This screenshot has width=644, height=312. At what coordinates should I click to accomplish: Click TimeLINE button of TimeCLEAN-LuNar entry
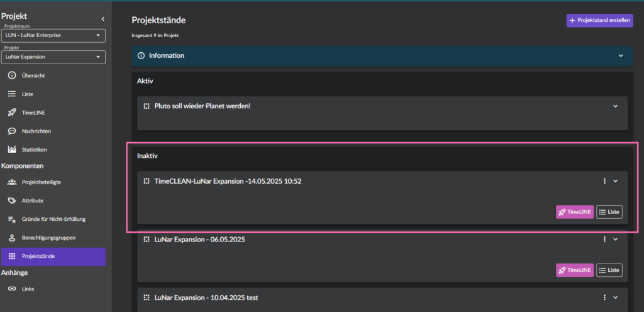[x=575, y=212]
